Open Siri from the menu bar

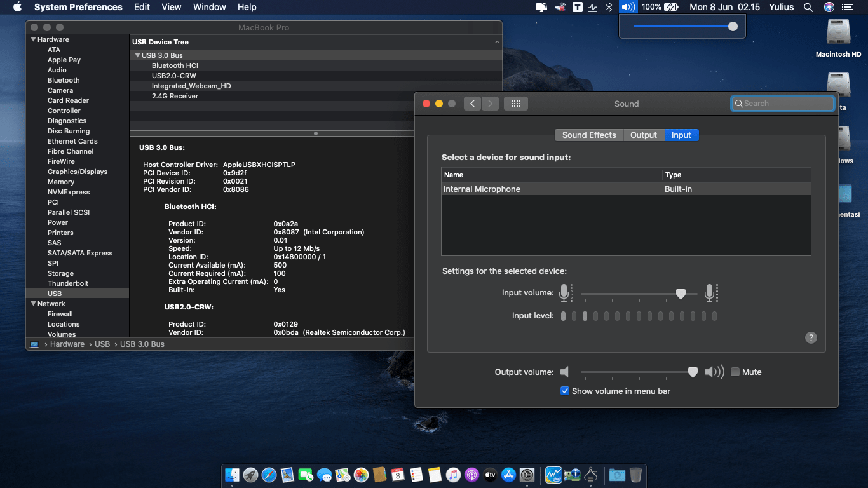pos(829,7)
